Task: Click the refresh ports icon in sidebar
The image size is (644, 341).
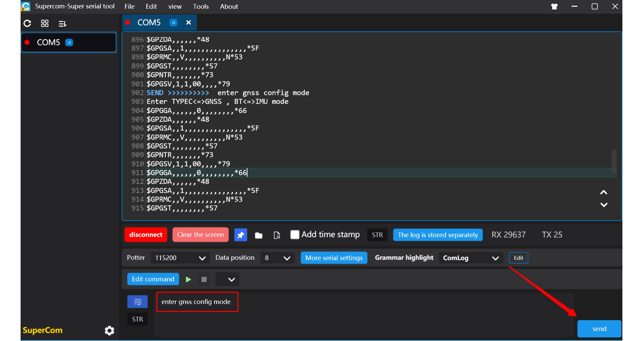Action: click(27, 23)
